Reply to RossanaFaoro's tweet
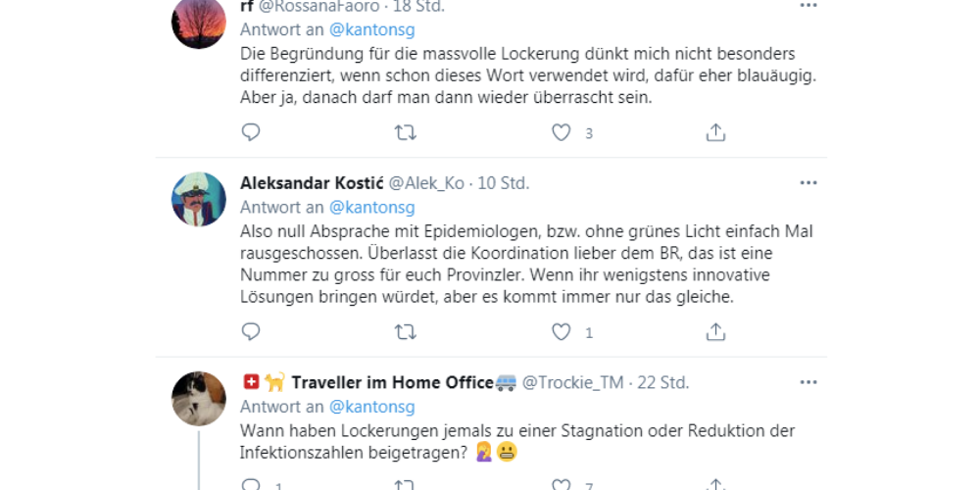 pyautogui.click(x=251, y=132)
